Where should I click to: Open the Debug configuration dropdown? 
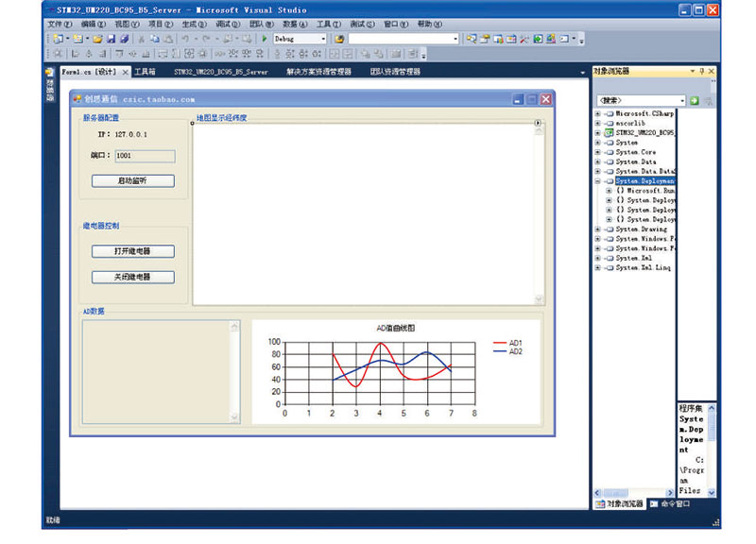click(323, 39)
